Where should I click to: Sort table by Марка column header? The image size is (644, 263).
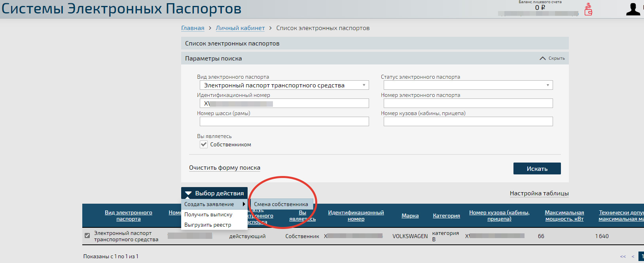pyautogui.click(x=410, y=216)
